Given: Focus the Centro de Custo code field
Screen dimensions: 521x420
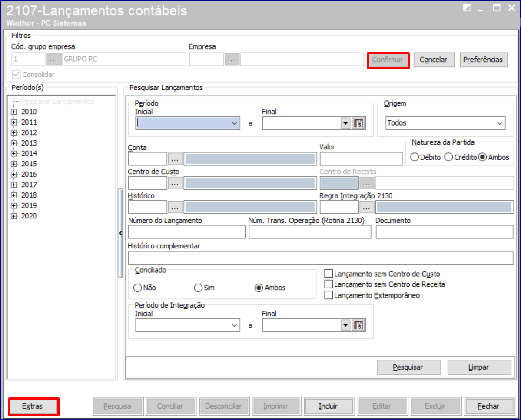Looking at the screenshot, I should [148, 183].
